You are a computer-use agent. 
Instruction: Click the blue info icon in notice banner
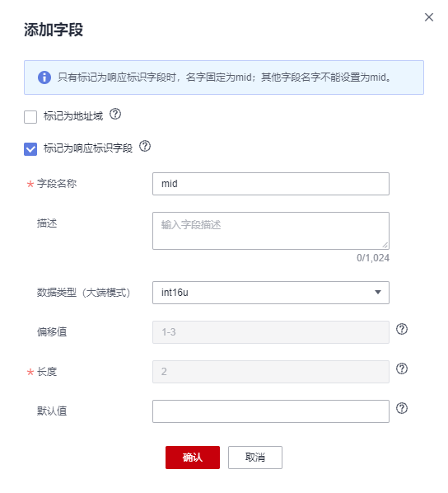click(x=44, y=77)
